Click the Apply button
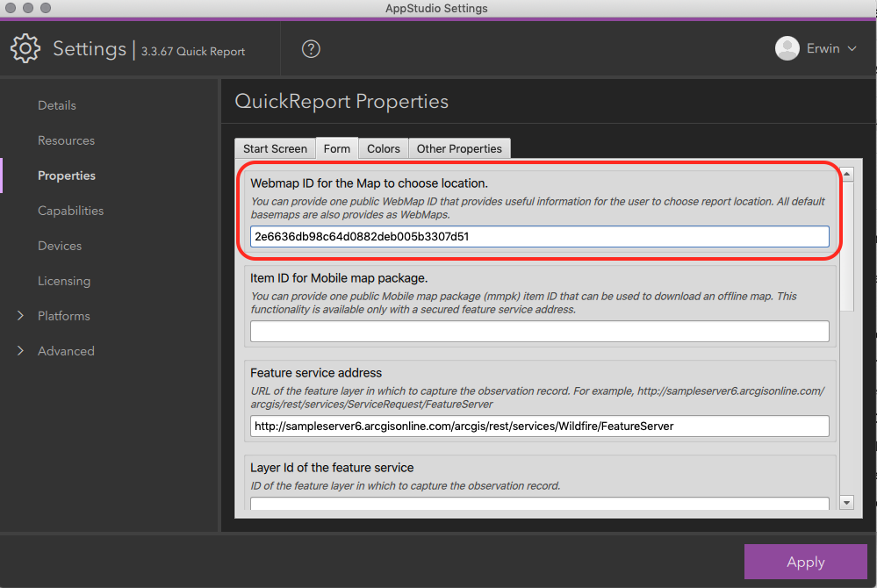The height and width of the screenshot is (588, 877). 805,562
